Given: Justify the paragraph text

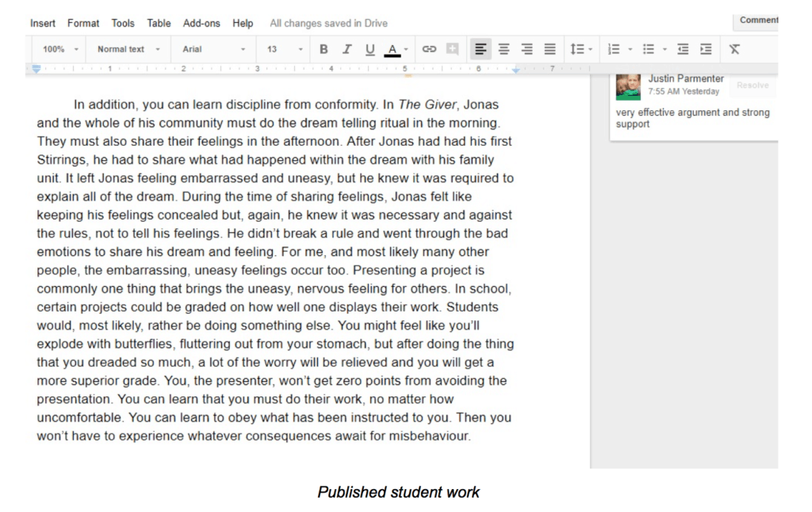Looking at the screenshot, I should click(550, 49).
